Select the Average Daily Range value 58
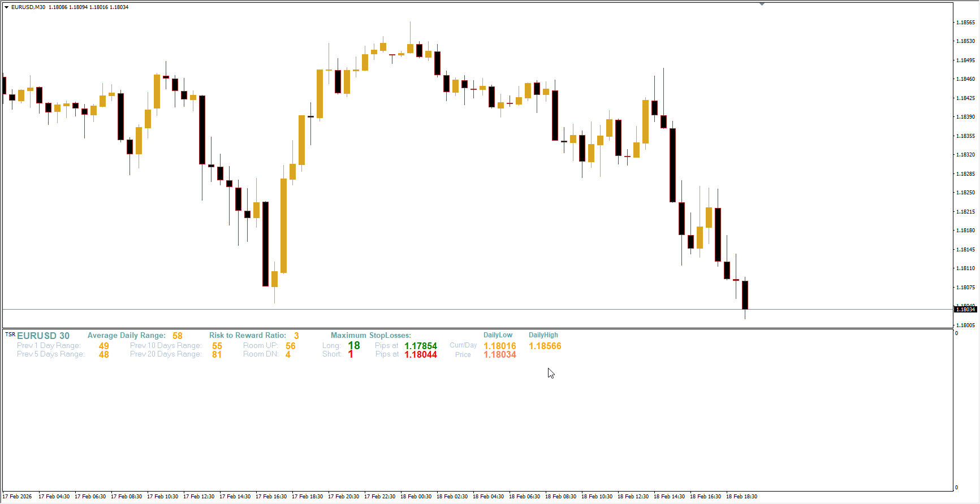980x504 pixels. click(178, 336)
